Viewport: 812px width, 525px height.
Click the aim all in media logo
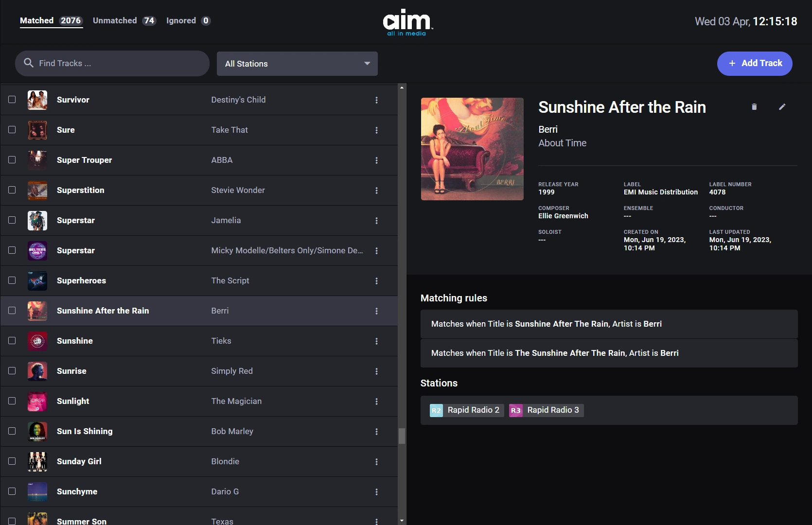point(407,22)
